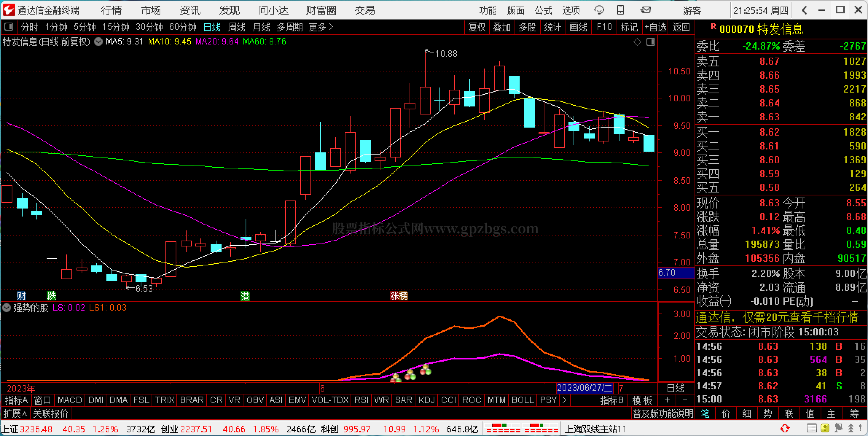Image resolution: width=868 pixels, height=436 pixels.
Task: Open the 多周期 view
Action: [290, 27]
